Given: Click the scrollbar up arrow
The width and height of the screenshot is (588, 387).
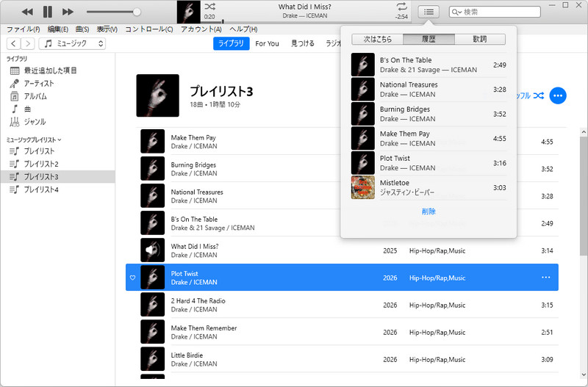Looking at the screenshot, I should [584, 132].
